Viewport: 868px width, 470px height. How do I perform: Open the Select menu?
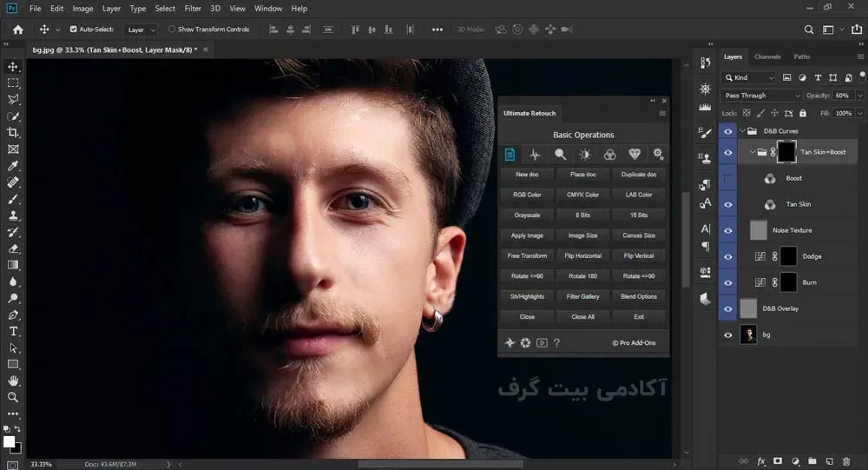(165, 9)
